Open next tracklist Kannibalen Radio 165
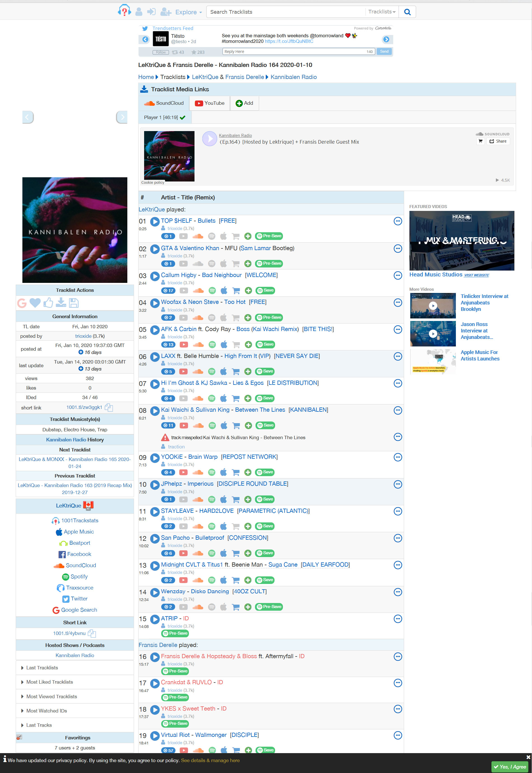532x773 pixels. tap(75, 463)
